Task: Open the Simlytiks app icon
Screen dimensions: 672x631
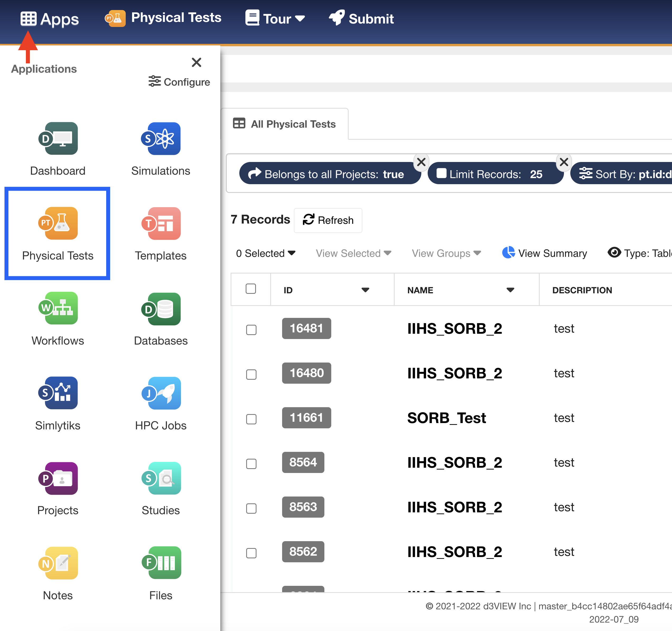Action: (x=58, y=393)
